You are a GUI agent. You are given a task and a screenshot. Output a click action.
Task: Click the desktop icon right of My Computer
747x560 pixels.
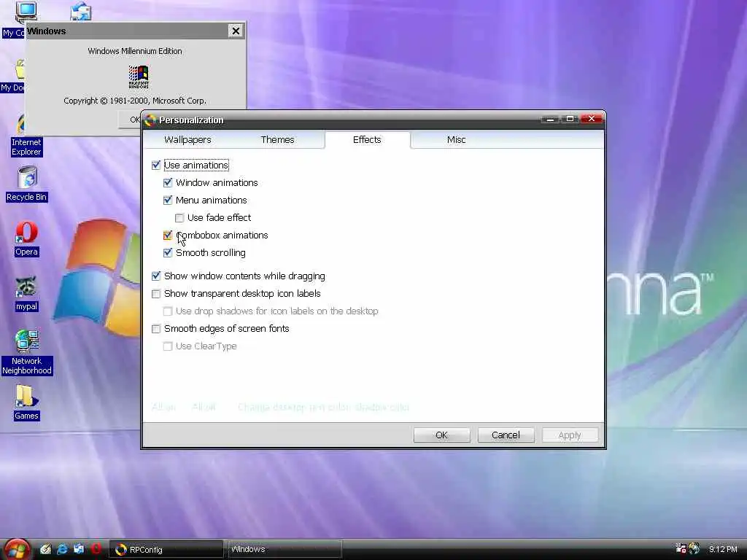click(x=80, y=10)
